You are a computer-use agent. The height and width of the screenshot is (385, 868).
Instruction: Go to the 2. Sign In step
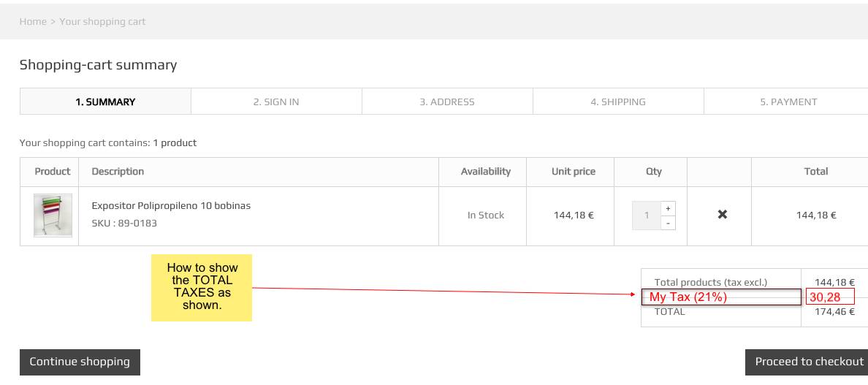[x=276, y=102]
